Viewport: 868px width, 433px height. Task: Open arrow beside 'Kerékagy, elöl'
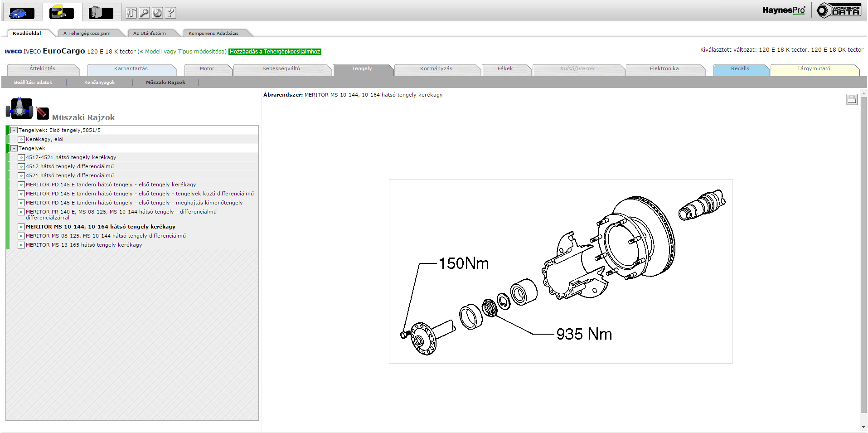coord(21,139)
